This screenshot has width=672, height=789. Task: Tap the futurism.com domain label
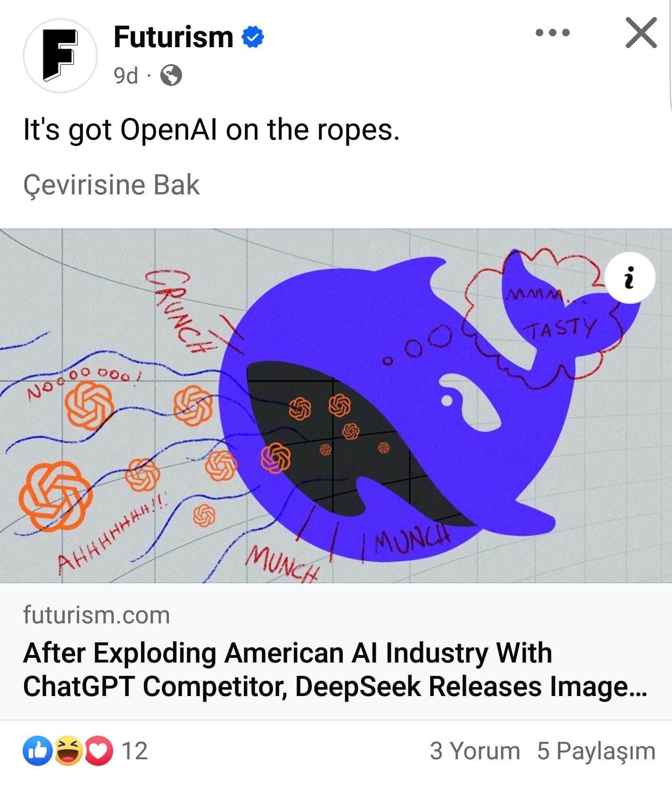click(96, 615)
